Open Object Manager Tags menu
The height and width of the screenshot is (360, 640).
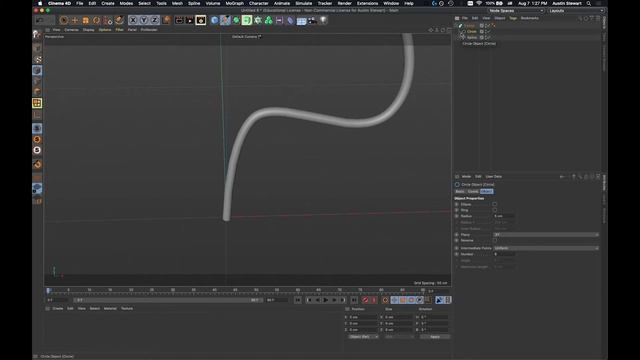(x=513, y=18)
